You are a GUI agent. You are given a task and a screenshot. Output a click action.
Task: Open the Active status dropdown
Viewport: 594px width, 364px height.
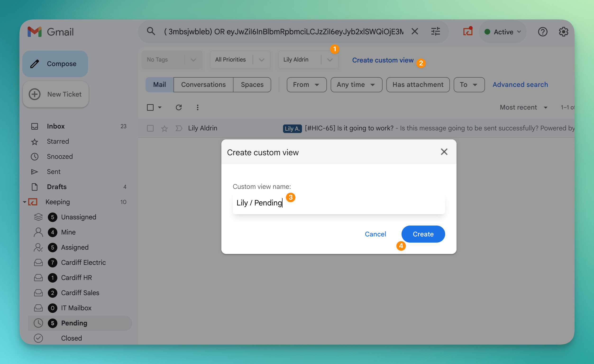(x=503, y=32)
